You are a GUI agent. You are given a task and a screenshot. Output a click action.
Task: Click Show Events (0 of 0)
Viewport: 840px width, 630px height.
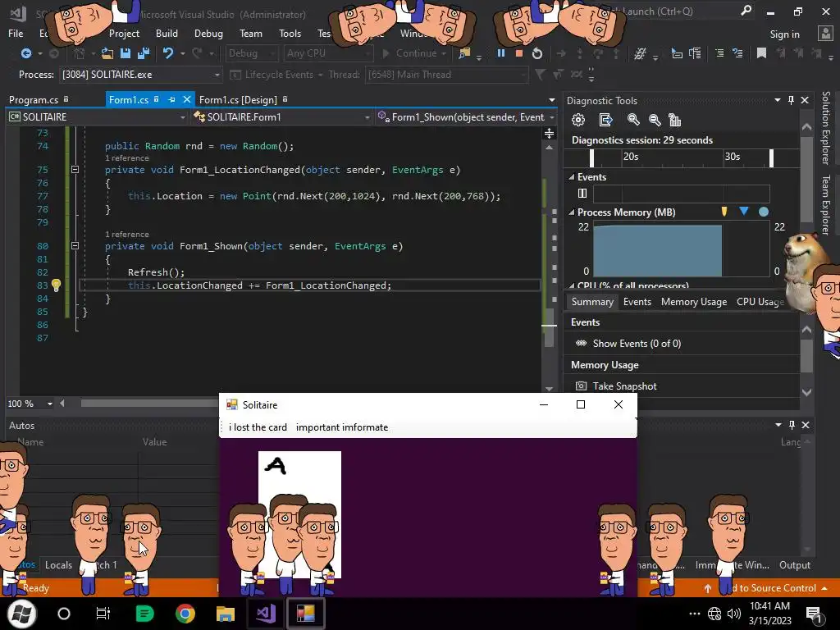[637, 344]
